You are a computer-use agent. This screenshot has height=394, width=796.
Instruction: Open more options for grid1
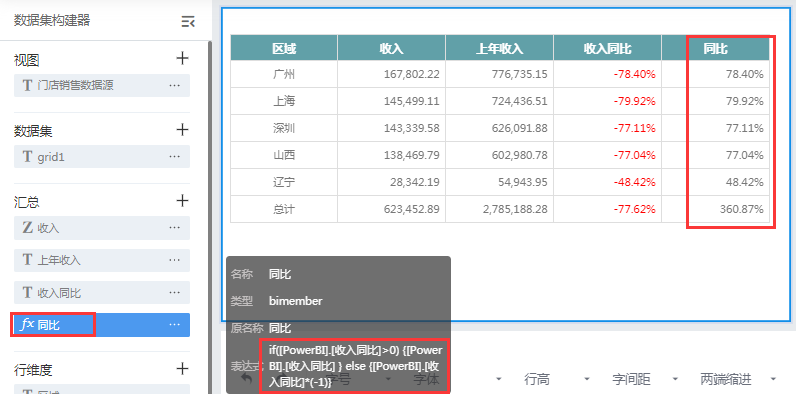175,157
